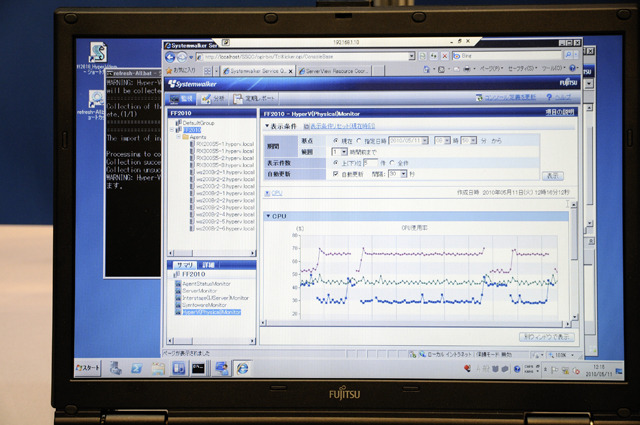The image size is (640, 425).
Task: Select HyperV(Physical)Monitor in the summary list
Action: coord(211,312)
